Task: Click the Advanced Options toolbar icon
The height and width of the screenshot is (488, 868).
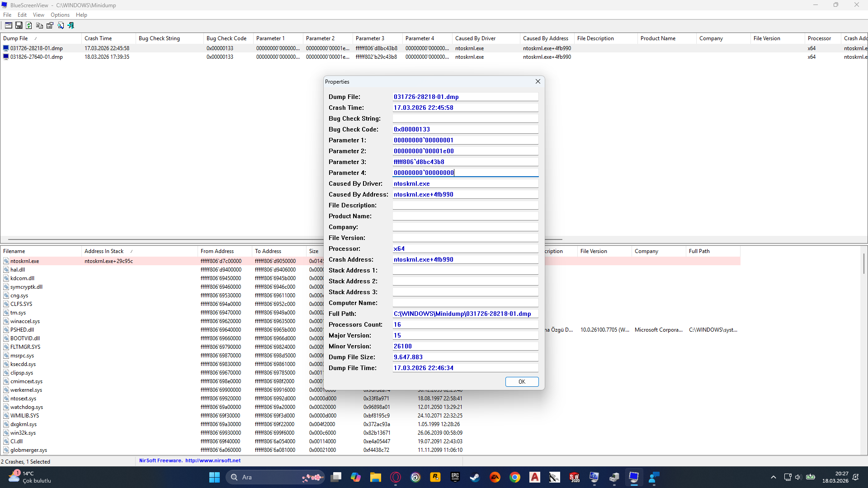Action: coord(9,26)
